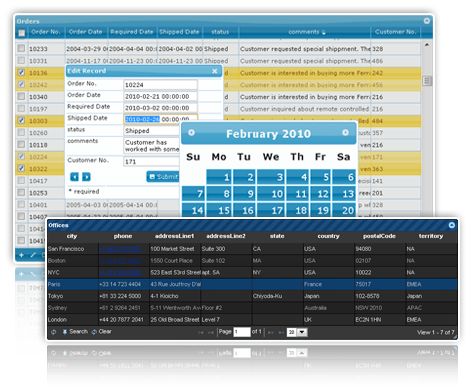Click the Order Date input field
Image resolution: width=470 pixels, height=390 pixels.
tap(160, 96)
